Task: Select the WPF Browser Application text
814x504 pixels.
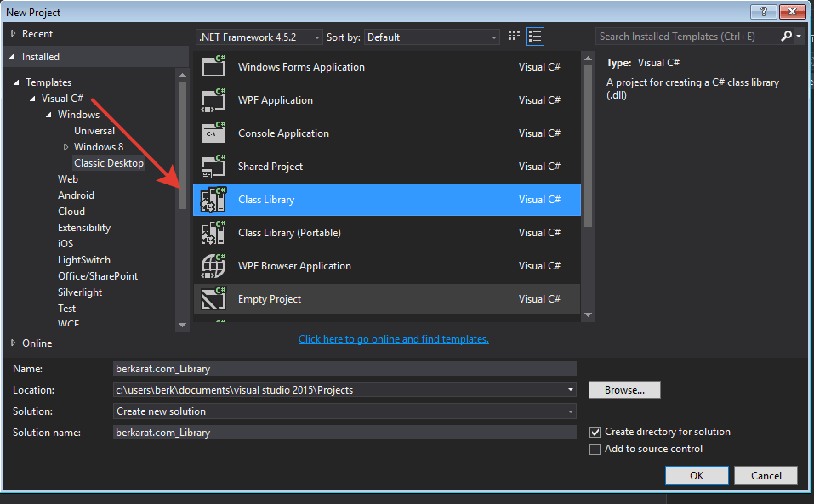Action: 294,266
